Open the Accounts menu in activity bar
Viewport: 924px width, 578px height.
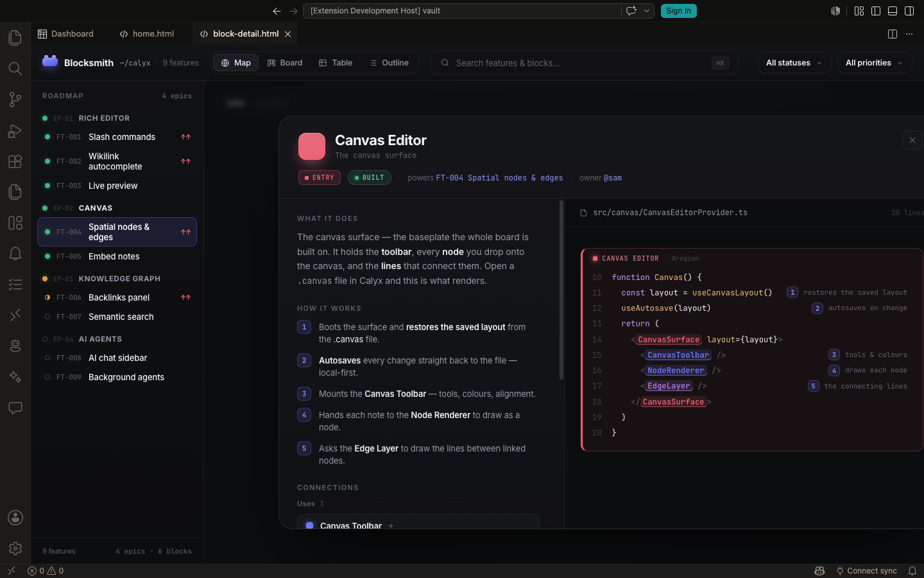pyautogui.click(x=15, y=518)
